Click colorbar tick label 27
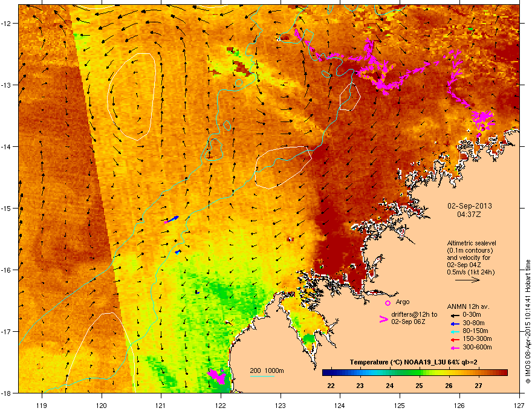Image resolution: width=532 pixels, height=411 pixels. (478, 386)
